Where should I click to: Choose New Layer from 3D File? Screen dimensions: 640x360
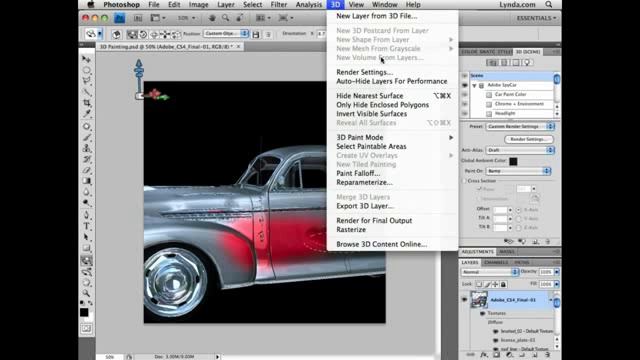click(377, 16)
